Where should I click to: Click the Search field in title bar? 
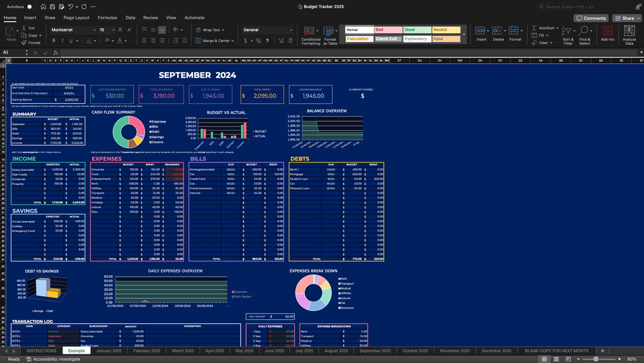[x=584, y=7]
